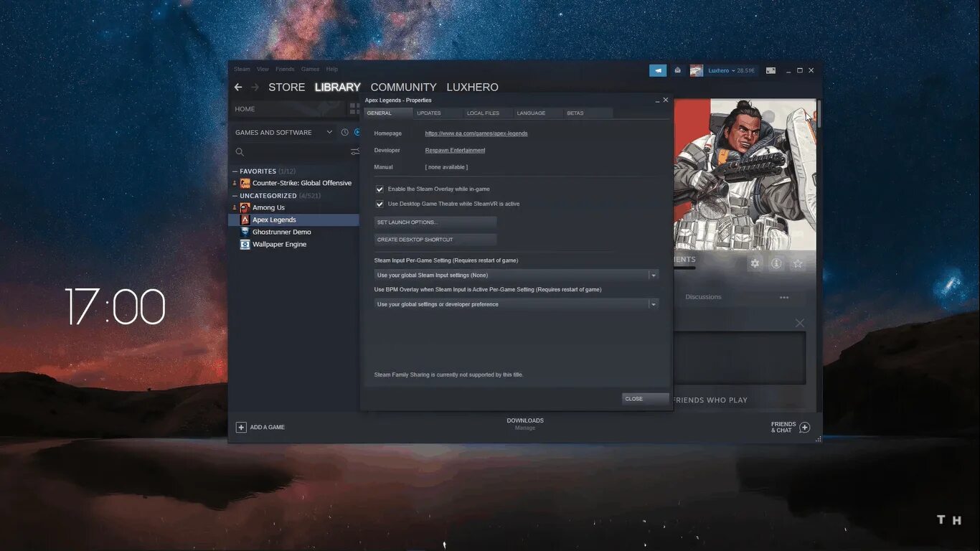
Task: Click the recent activity clock icon
Action: [345, 132]
